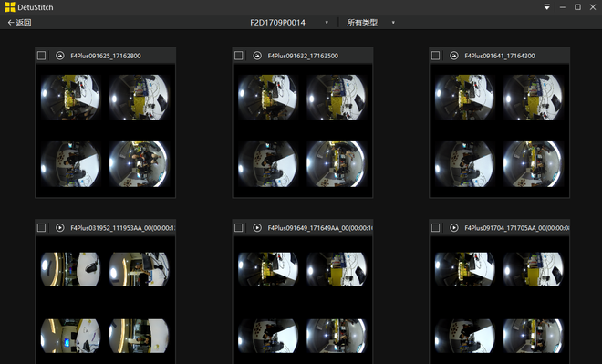602x364 pixels.
Task: Open the F4Plus091641_17164300 fisheye thumbnail
Action: (499, 130)
